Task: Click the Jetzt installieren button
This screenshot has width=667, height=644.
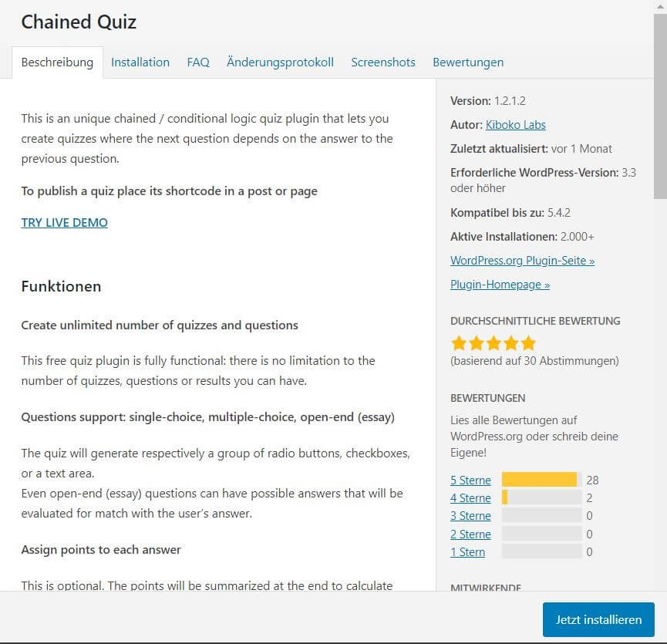Action: coord(598,619)
